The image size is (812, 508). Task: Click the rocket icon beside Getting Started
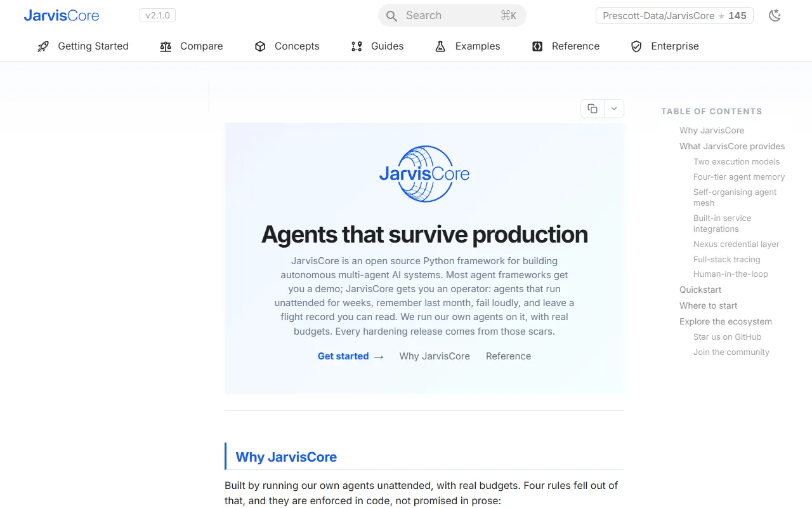(43, 46)
